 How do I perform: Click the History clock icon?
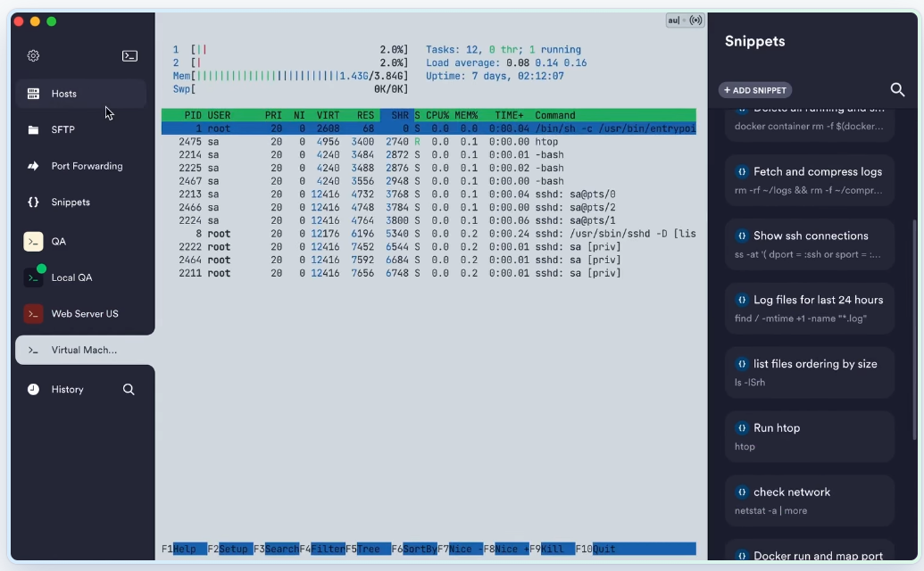coord(33,389)
